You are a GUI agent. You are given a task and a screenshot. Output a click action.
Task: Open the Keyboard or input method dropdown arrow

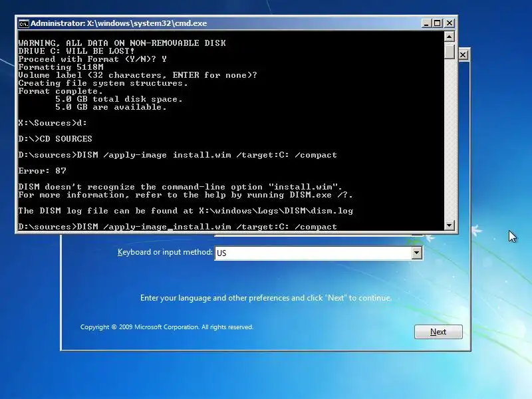click(417, 253)
